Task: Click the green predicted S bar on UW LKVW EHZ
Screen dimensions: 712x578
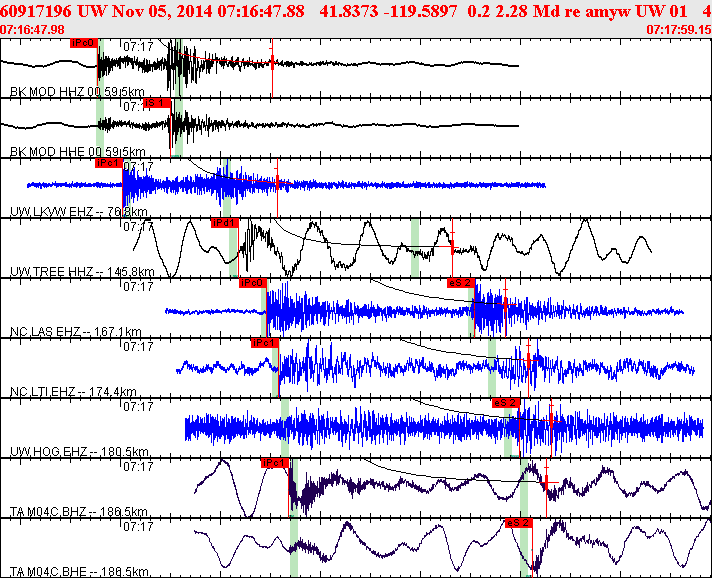Action: 227,188
